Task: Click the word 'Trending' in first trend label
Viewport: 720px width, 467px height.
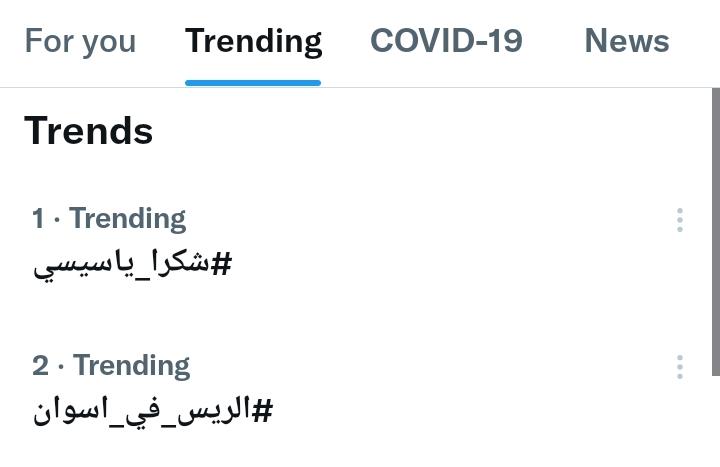Action: click(x=128, y=218)
